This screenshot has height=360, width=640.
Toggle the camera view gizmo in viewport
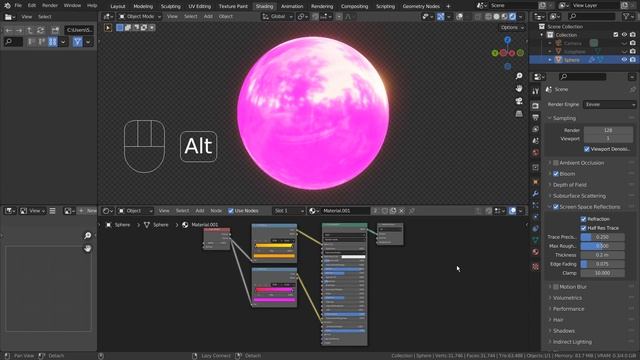pyautogui.click(x=519, y=101)
